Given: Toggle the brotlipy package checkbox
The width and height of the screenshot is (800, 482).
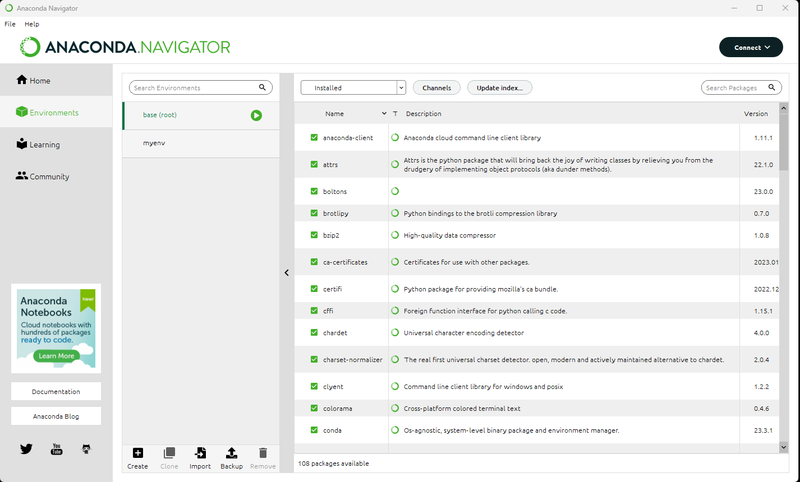Looking at the screenshot, I should (314, 213).
